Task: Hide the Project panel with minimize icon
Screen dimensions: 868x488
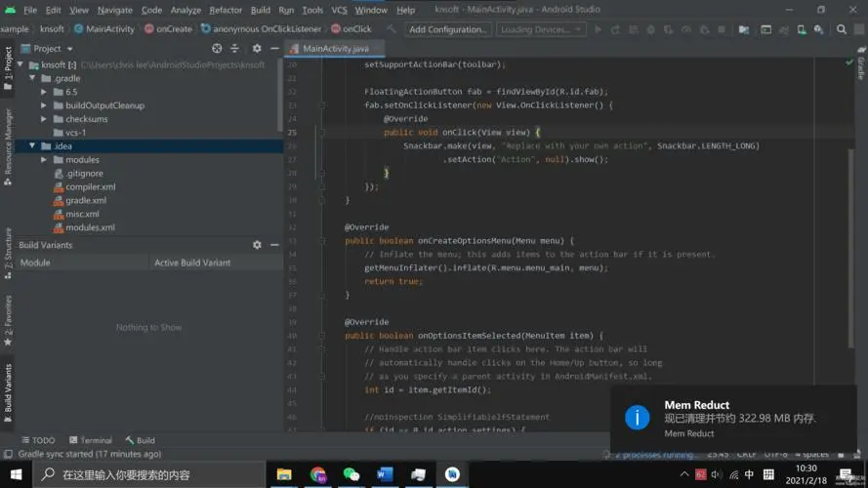Action: pyautogui.click(x=274, y=48)
